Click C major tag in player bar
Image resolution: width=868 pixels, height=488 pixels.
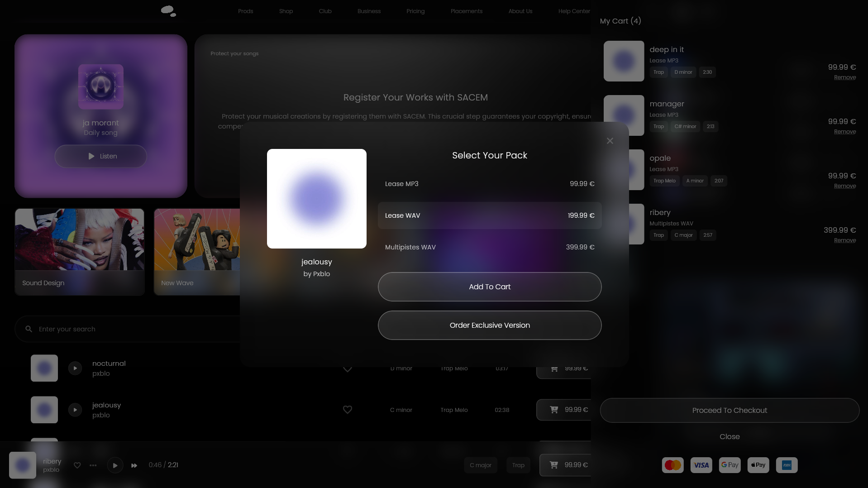[481, 465]
